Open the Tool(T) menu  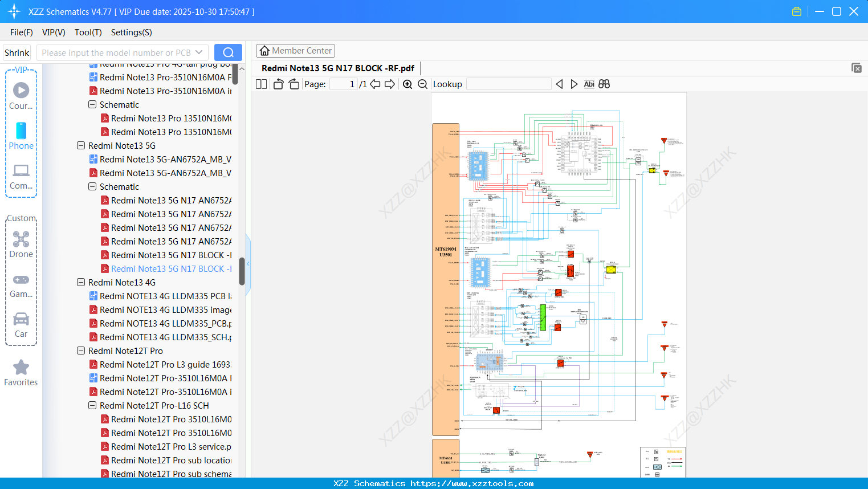point(88,32)
